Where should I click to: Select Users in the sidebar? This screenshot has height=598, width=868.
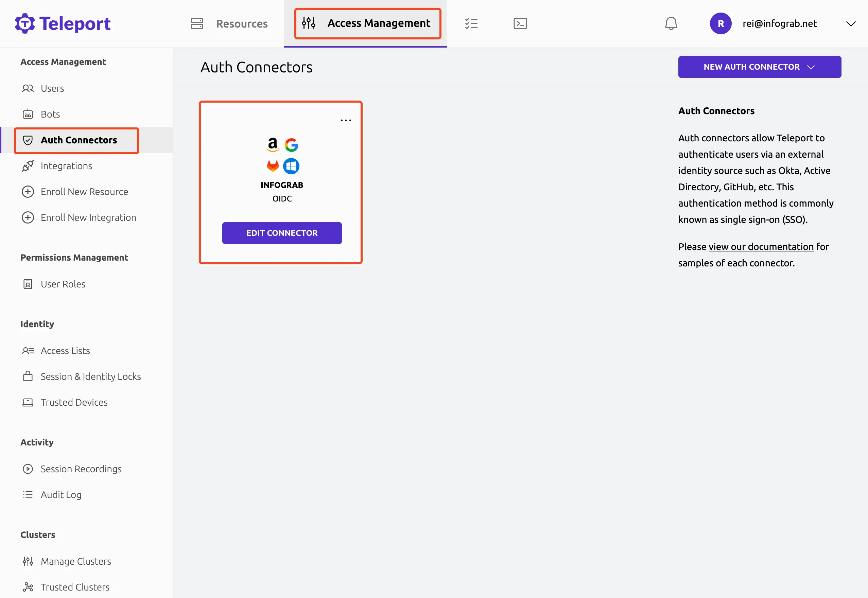pos(52,88)
